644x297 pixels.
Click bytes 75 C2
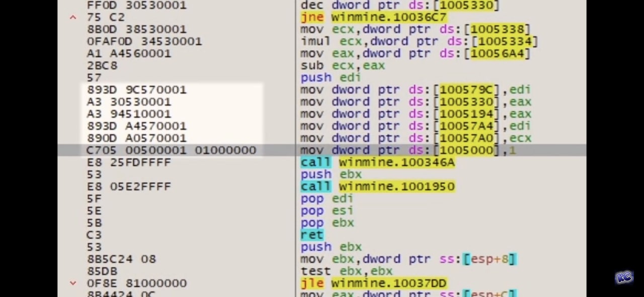(x=106, y=17)
